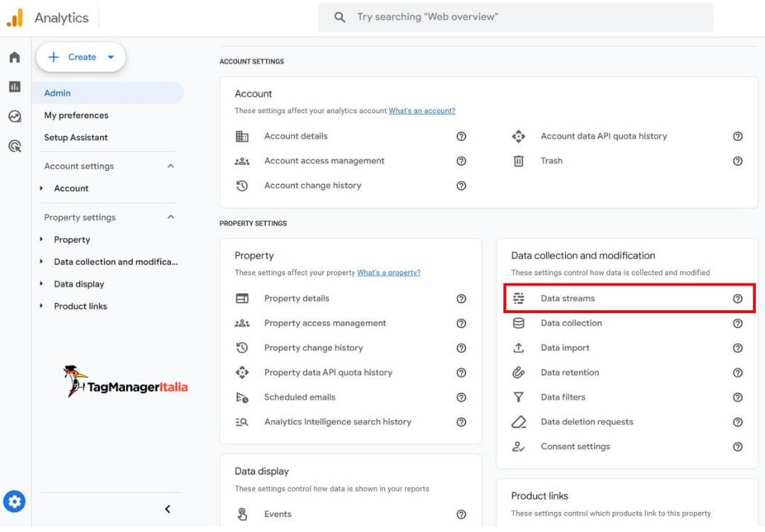Viewport: 765px width, 532px height.
Task: Click the Admin gear icon at bottom left
Action: click(14, 502)
